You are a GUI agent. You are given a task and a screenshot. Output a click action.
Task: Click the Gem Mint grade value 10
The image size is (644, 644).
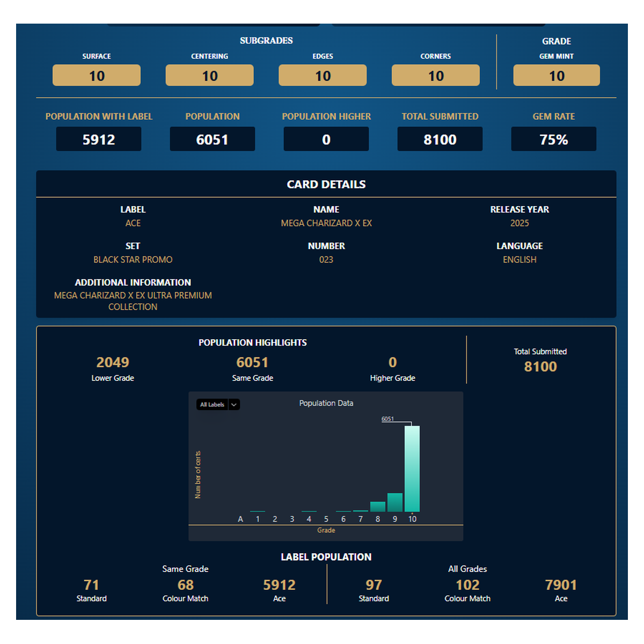557,76
